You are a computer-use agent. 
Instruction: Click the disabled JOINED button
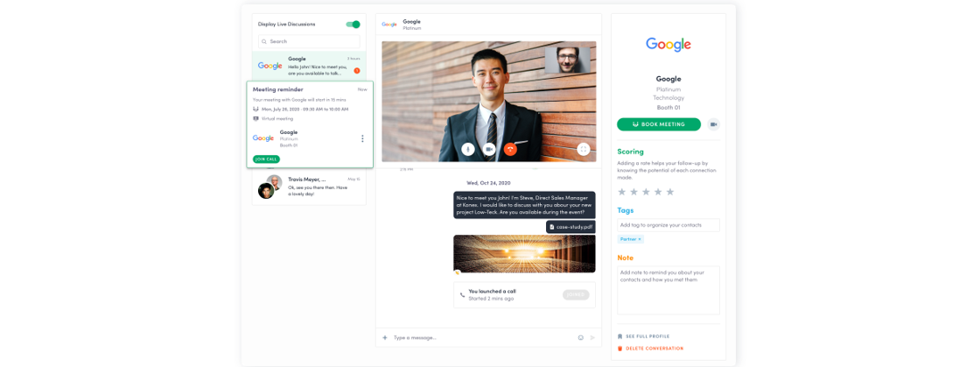click(x=576, y=294)
